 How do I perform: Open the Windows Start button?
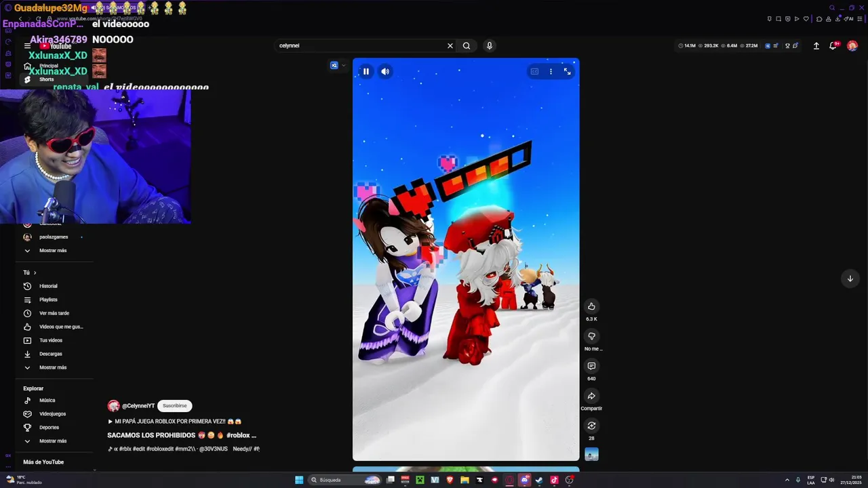(299, 480)
